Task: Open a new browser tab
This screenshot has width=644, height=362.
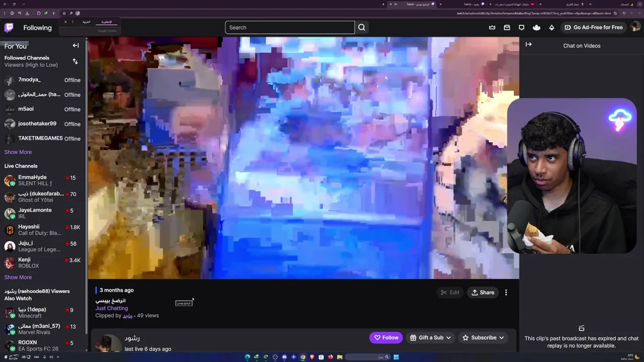Action: tap(383, 4)
